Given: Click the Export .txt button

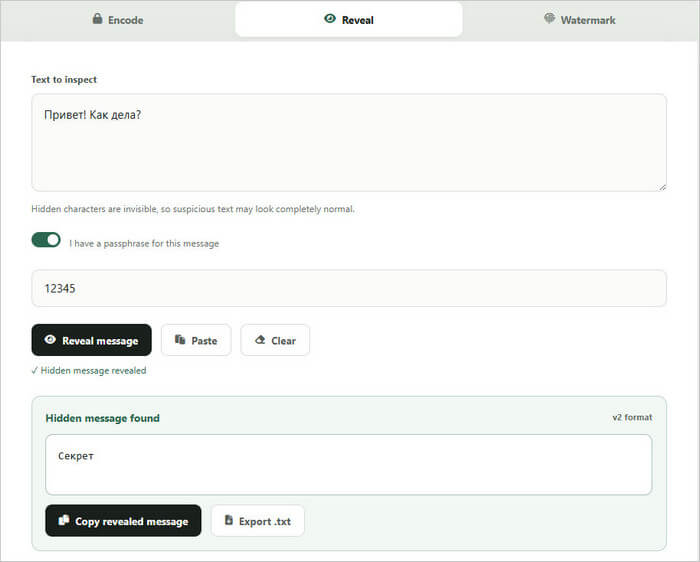Looking at the screenshot, I should pyautogui.click(x=258, y=521).
